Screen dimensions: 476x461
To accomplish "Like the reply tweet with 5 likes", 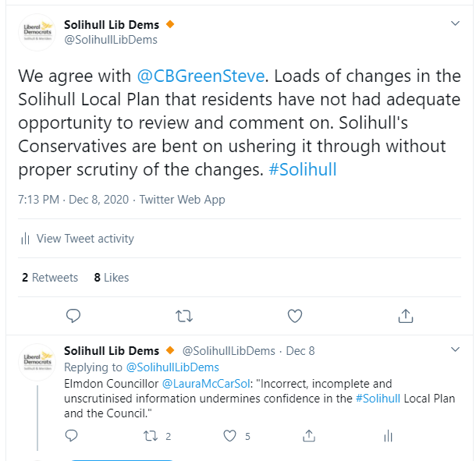I will (229, 436).
